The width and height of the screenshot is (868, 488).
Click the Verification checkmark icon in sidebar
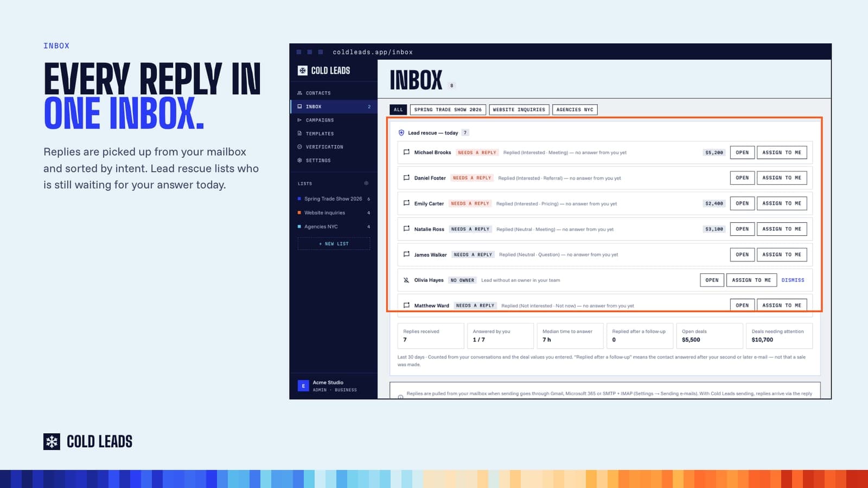299,147
